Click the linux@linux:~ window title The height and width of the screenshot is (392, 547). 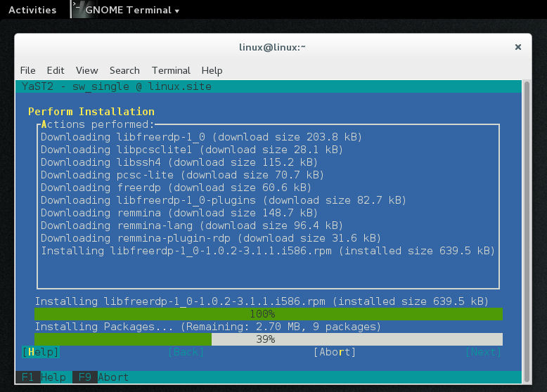[x=272, y=47]
